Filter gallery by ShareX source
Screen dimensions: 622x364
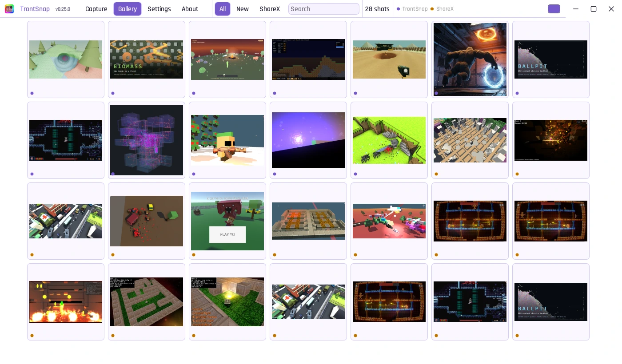pyautogui.click(x=270, y=9)
